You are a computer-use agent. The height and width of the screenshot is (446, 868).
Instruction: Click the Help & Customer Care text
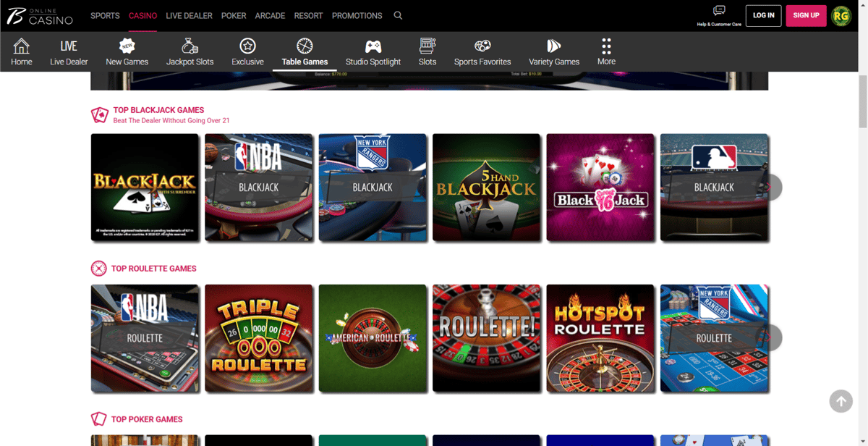[x=719, y=24]
